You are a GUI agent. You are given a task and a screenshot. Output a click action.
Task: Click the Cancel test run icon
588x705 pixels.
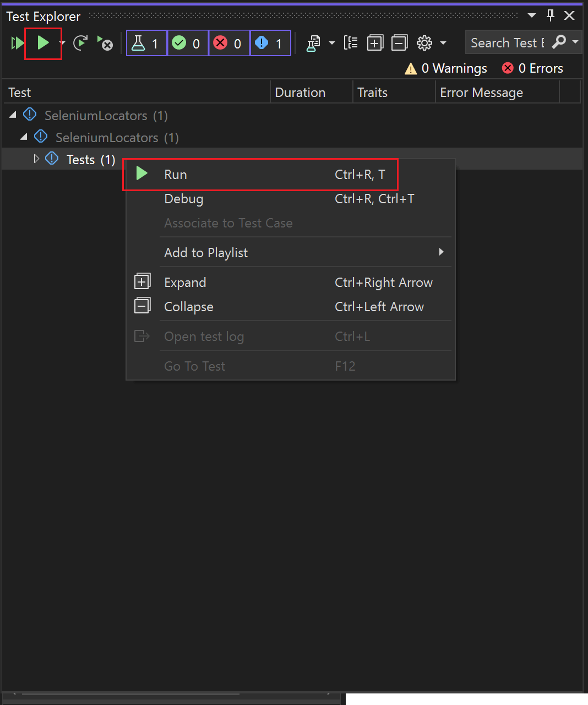point(105,43)
